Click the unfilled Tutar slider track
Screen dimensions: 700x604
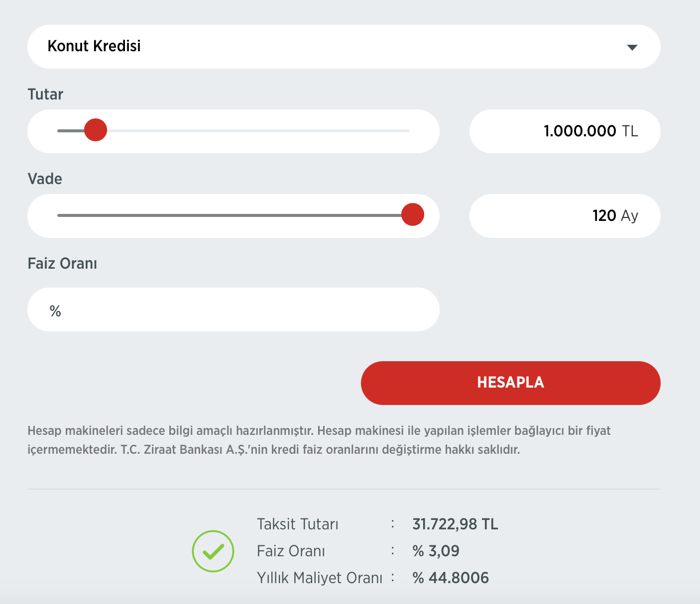pyautogui.click(x=259, y=131)
